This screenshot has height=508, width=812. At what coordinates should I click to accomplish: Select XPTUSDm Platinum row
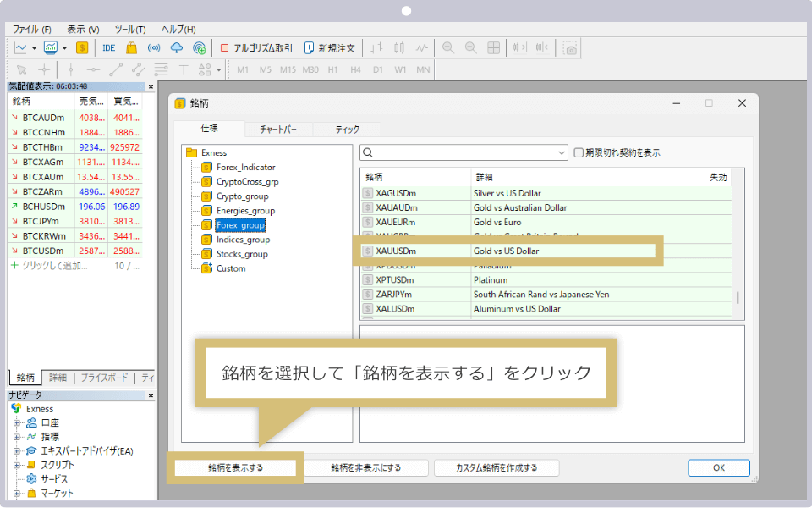point(546,280)
